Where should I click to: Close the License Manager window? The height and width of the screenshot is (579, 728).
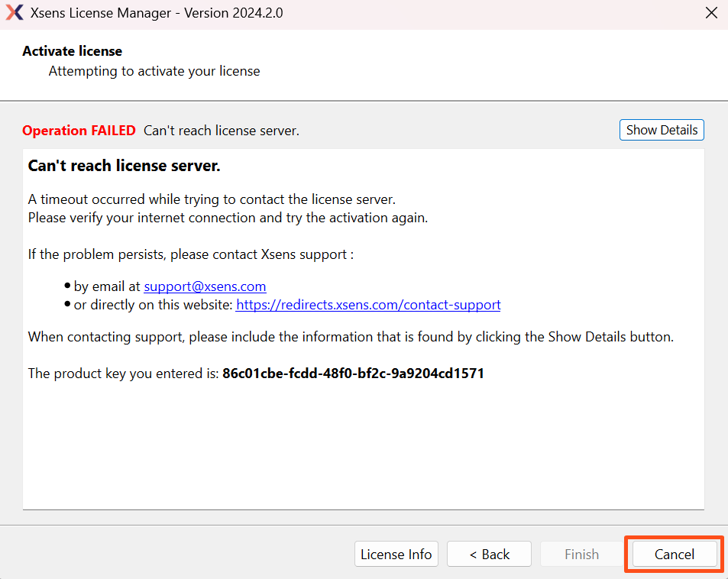click(710, 14)
